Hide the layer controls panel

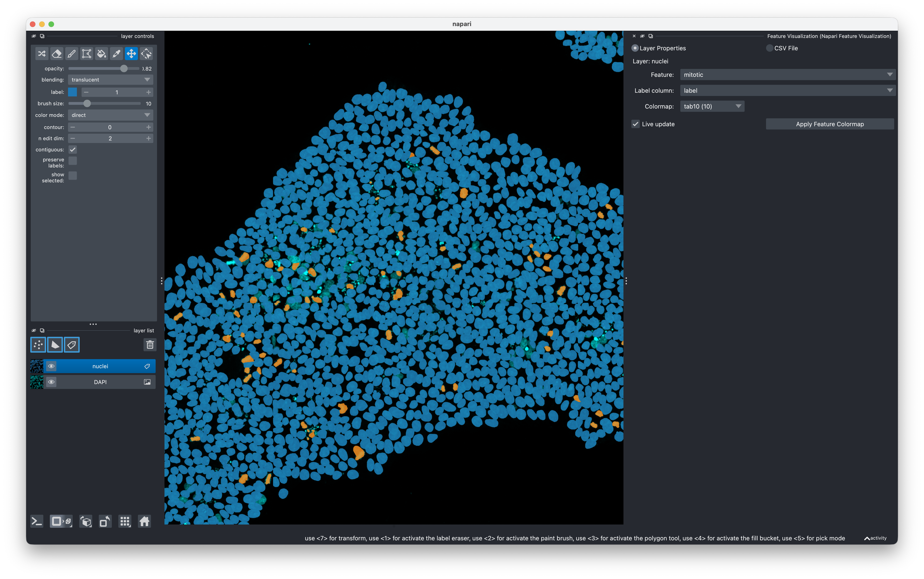point(34,36)
